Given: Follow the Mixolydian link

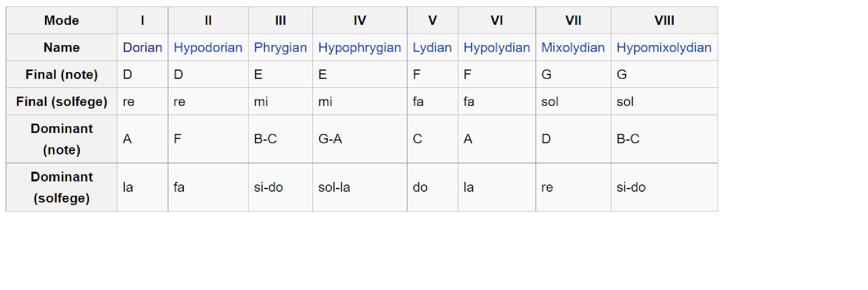Looking at the screenshot, I should (573, 47).
